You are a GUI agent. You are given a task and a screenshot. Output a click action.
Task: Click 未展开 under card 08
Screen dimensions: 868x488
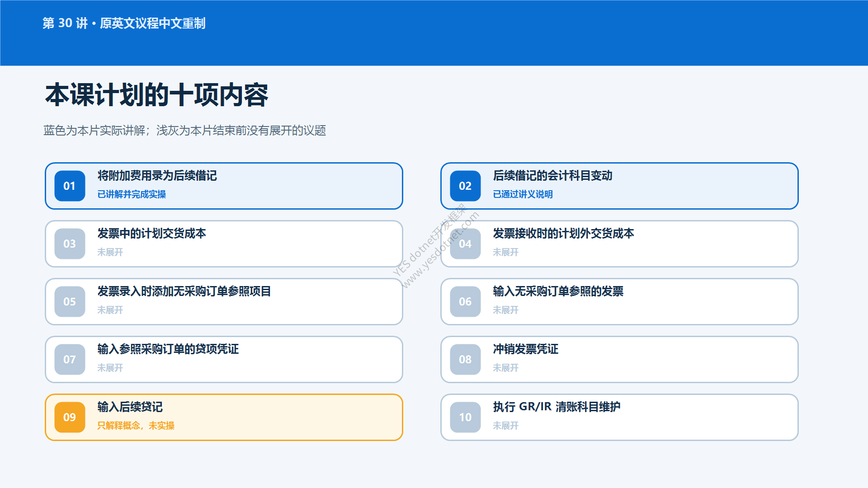coord(505,368)
